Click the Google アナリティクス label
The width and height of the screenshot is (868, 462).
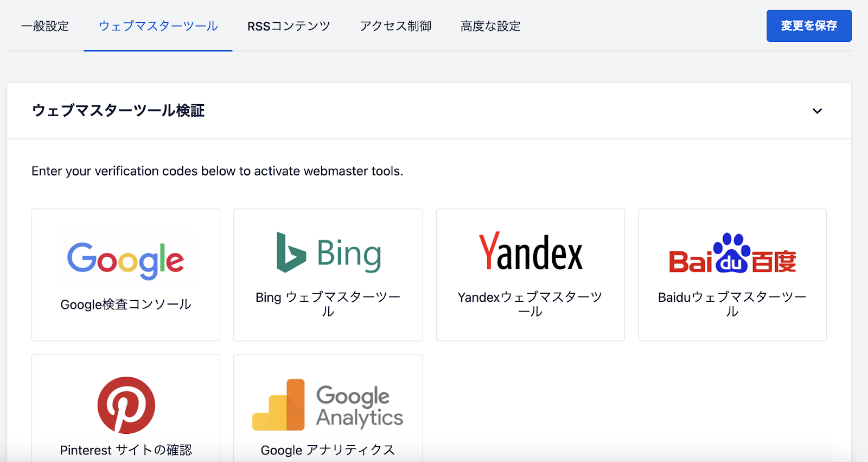click(x=328, y=450)
